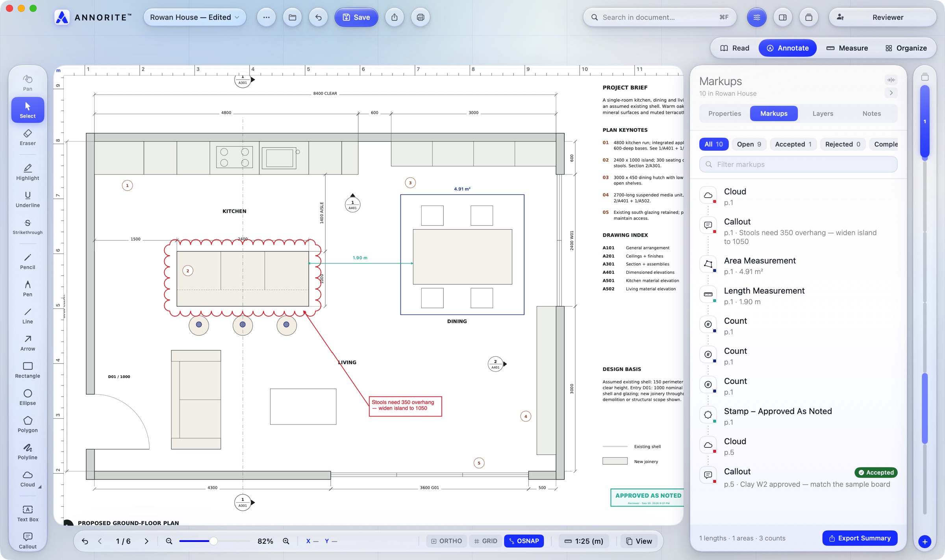Expand the Markups panel chevron
The width and height of the screenshot is (945, 560).
click(891, 93)
